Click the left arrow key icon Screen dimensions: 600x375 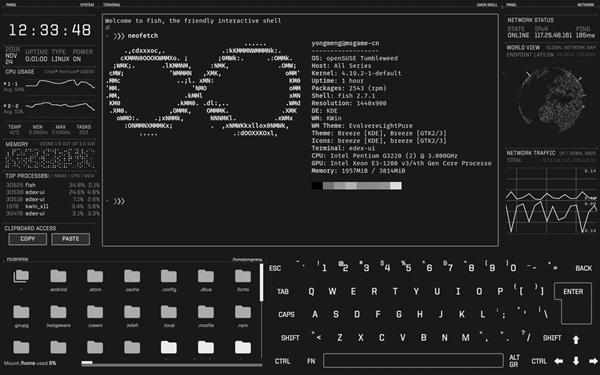[559, 361]
